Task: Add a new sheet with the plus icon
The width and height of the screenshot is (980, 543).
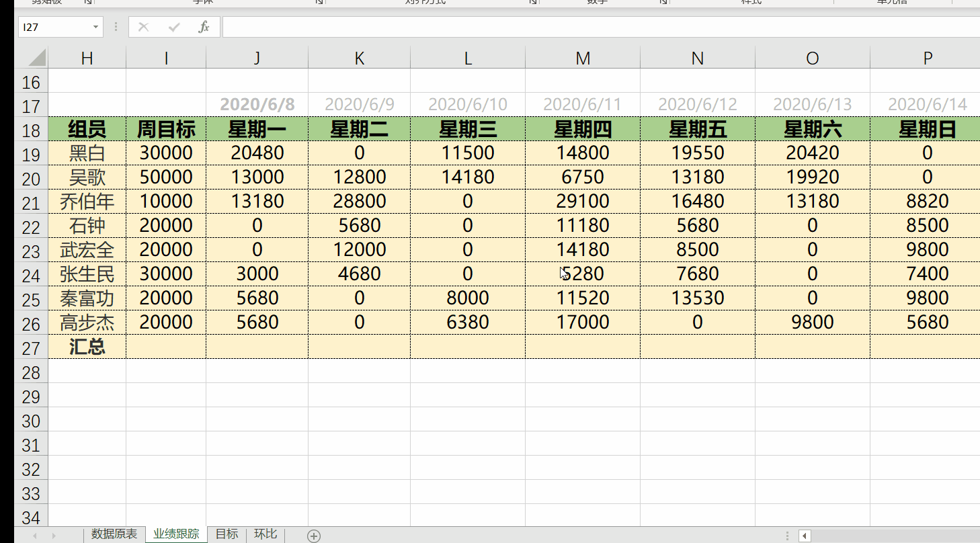Action: pos(314,536)
